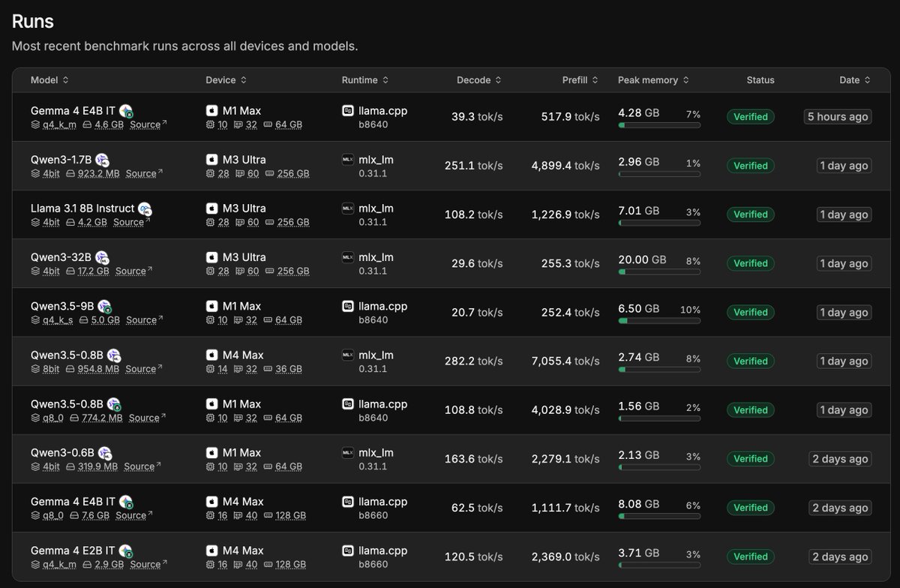
Task: Click the 8.08 GB peak memory bar
Action: pyautogui.click(x=659, y=516)
